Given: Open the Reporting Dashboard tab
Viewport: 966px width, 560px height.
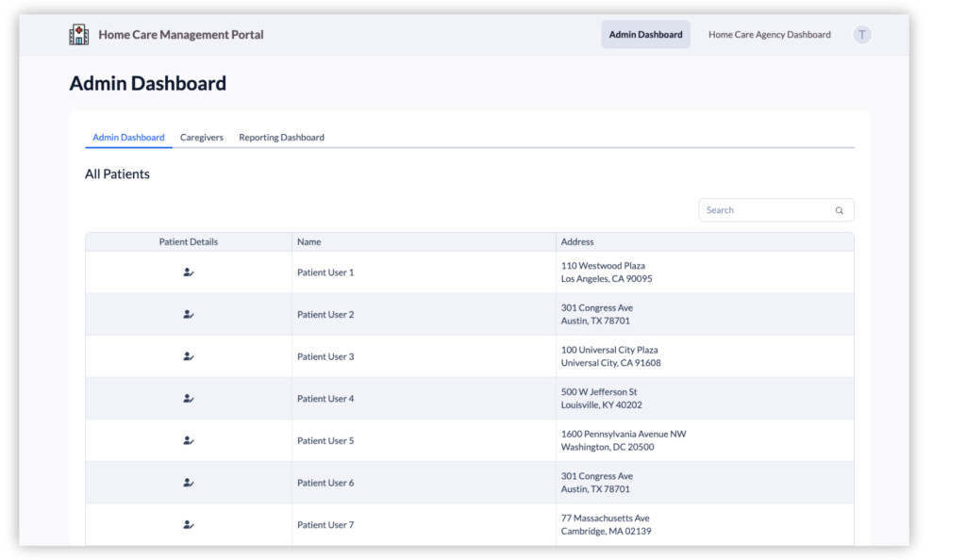Looking at the screenshot, I should (281, 138).
